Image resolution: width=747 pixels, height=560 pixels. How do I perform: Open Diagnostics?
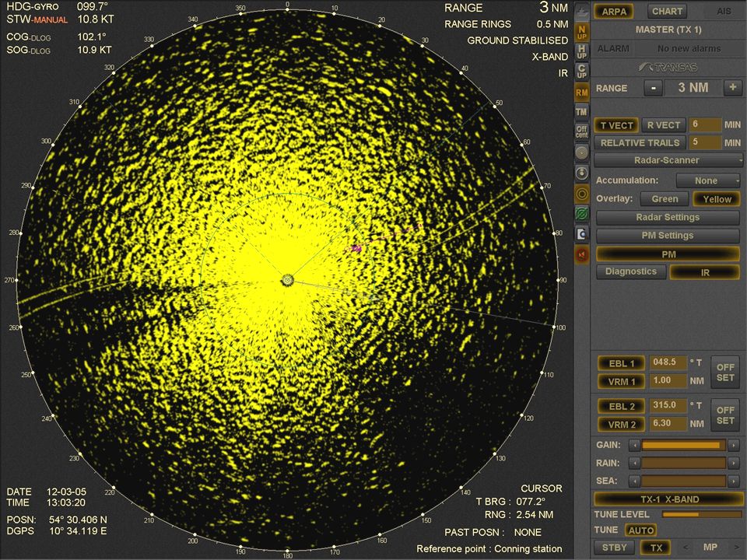pyautogui.click(x=631, y=271)
